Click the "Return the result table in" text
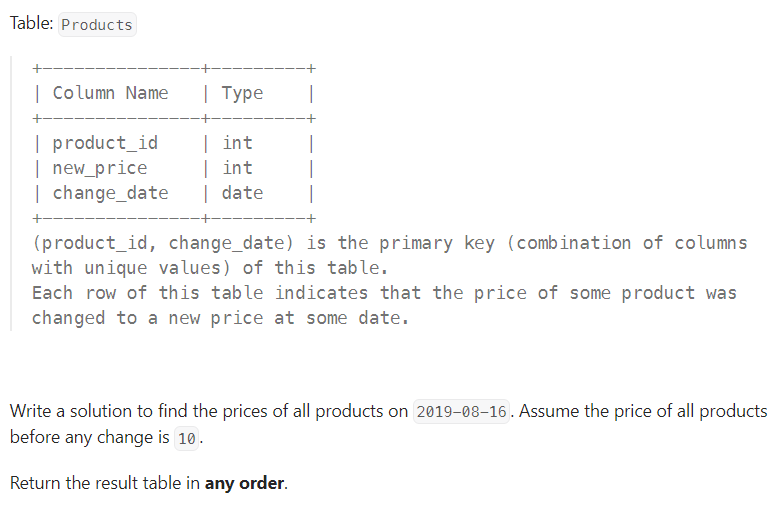The image size is (783, 506). [105, 483]
